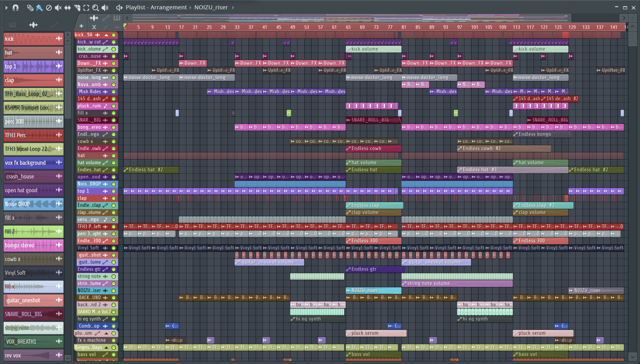Image resolution: width=640 pixels, height=364 pixels.
Task: Mute the Vinyl Soft track
Action: pos(114,248)
